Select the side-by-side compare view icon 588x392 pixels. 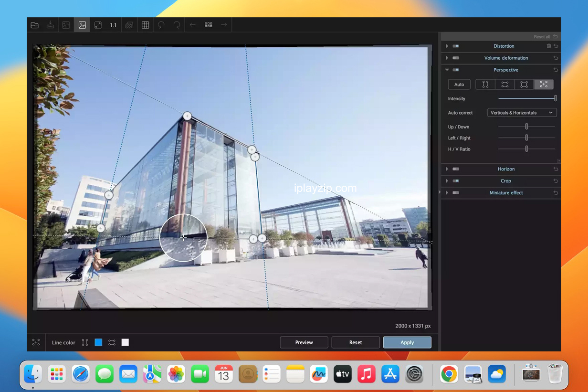(x=66, y=25)
